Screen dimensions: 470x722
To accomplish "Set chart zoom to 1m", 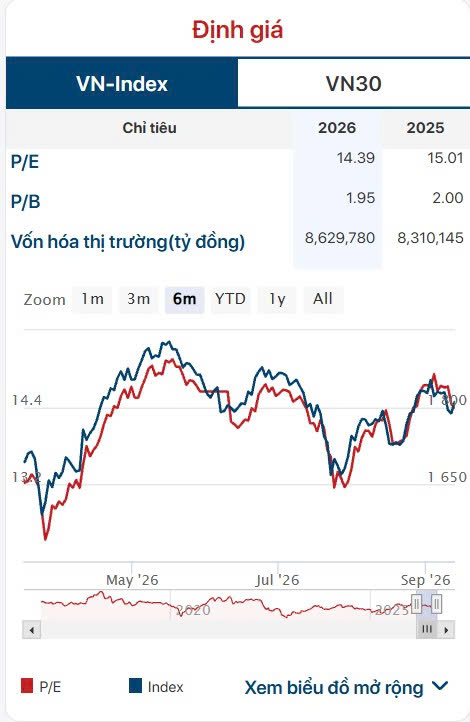I will (92, 299).
